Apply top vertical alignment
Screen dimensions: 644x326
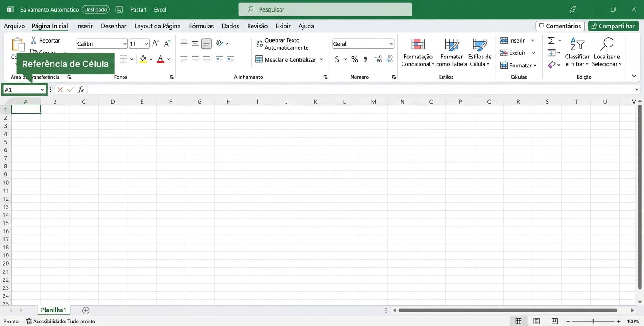click(x=184, y=43)
